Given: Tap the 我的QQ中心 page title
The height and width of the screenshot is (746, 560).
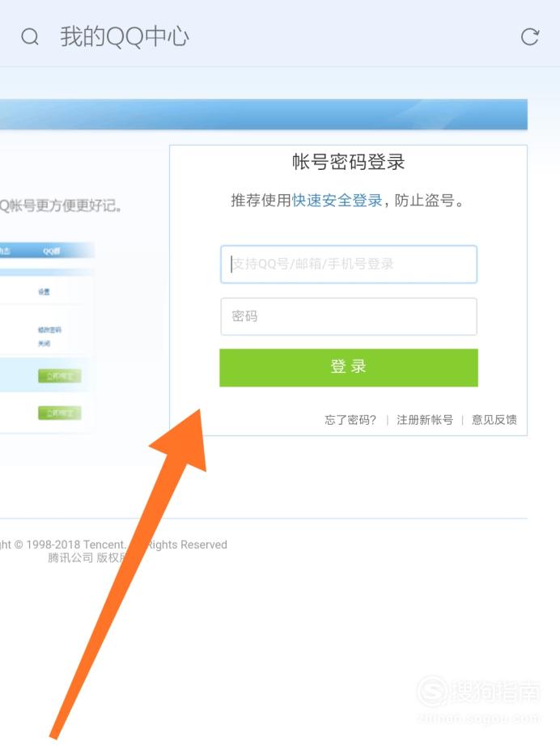Looking at the screenshot, I should click(x=125, y=36).
